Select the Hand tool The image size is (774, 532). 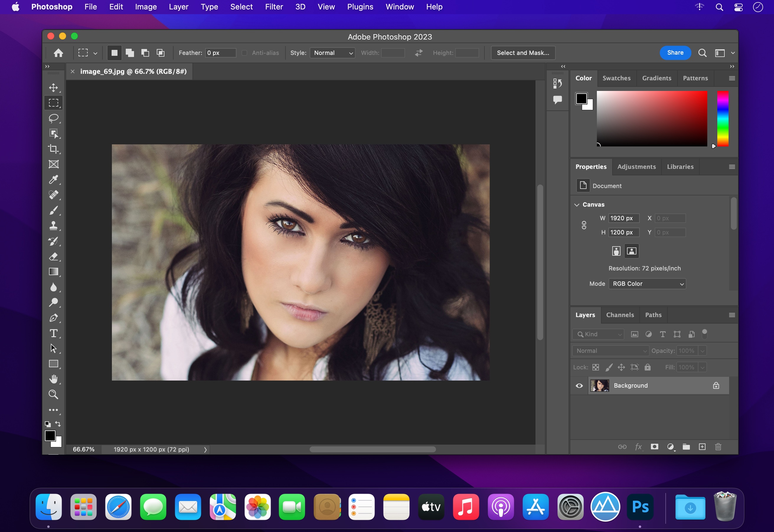coord(53,379)
